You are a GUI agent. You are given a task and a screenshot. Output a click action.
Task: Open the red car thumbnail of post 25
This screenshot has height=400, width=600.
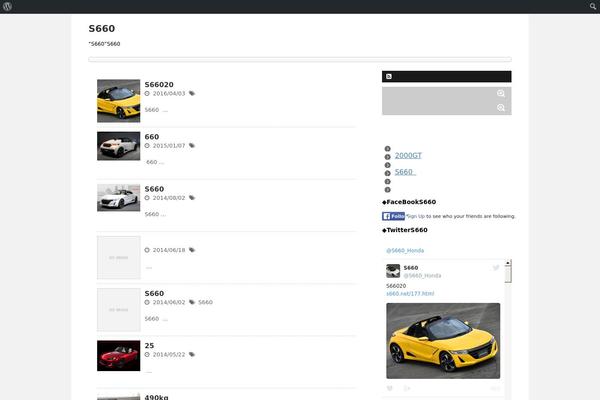click(x=119, y=356)
